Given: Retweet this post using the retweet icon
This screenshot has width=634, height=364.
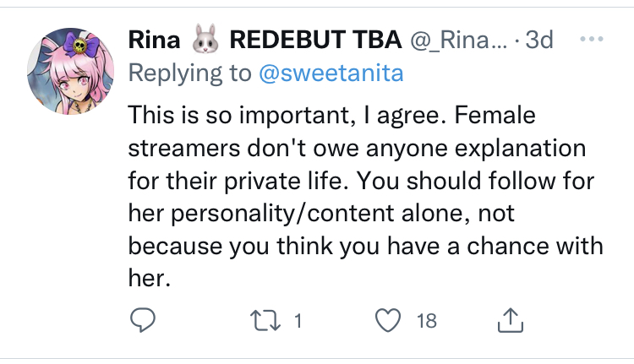Looking at the screenshot, I should [x=265, y=320].
